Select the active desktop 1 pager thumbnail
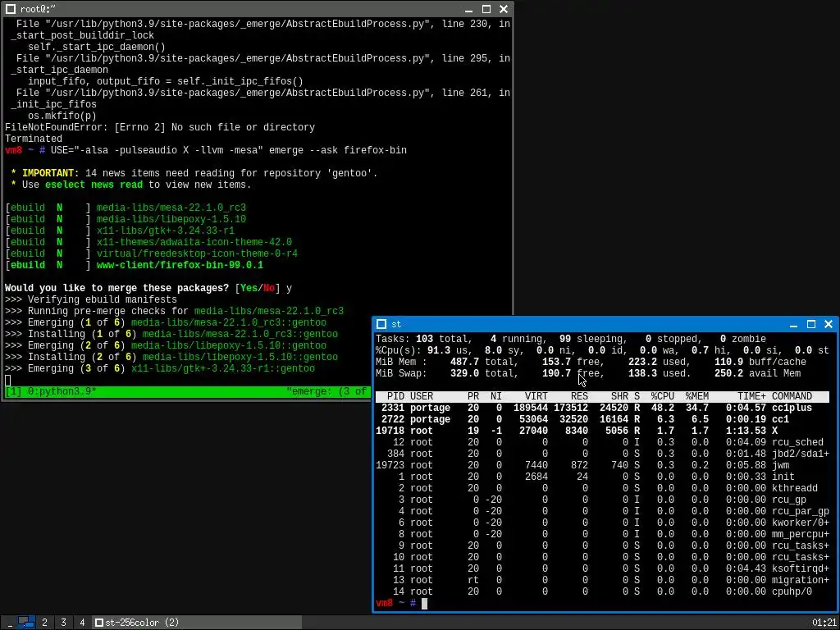Viewport: 840px width, 630px height. (26, 623)
